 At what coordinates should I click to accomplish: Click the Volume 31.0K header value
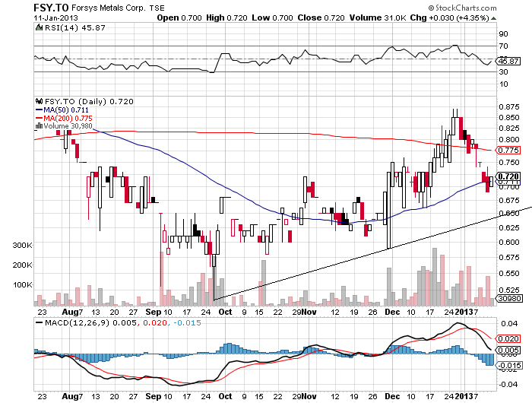pos(378,17)
